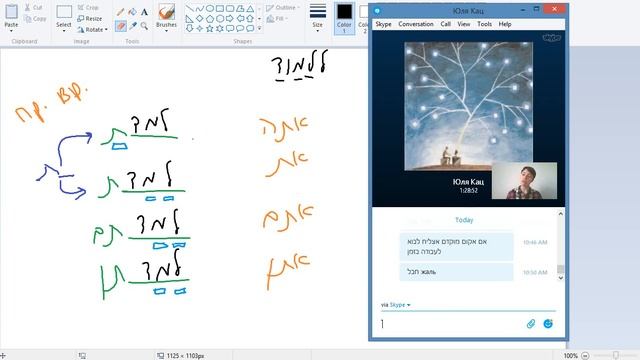Open the Help menu in Skype

(504, 24)
